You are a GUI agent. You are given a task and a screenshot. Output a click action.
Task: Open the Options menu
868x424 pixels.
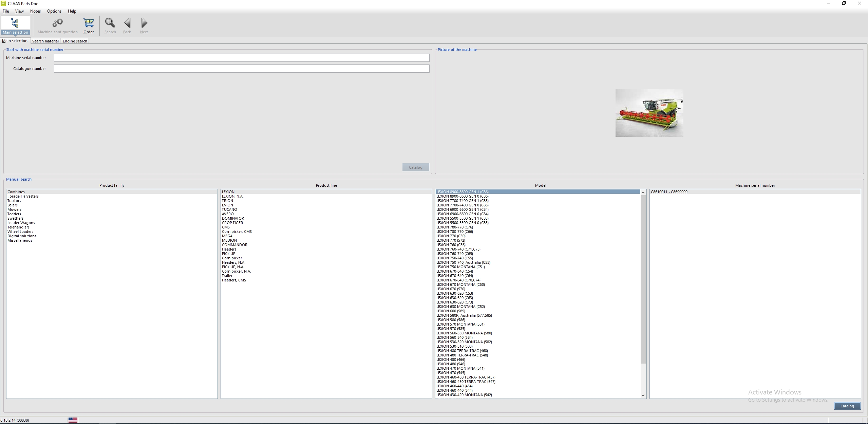tap(54, 11)
